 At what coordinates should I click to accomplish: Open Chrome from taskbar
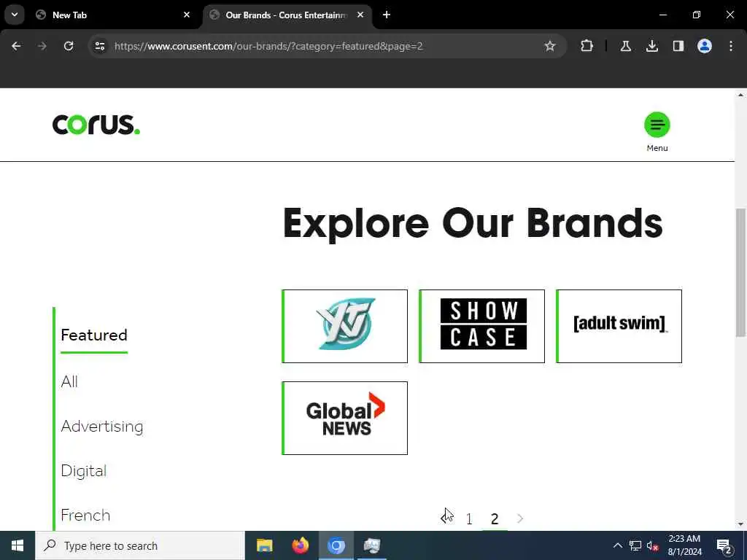click(x=336, y=545)
